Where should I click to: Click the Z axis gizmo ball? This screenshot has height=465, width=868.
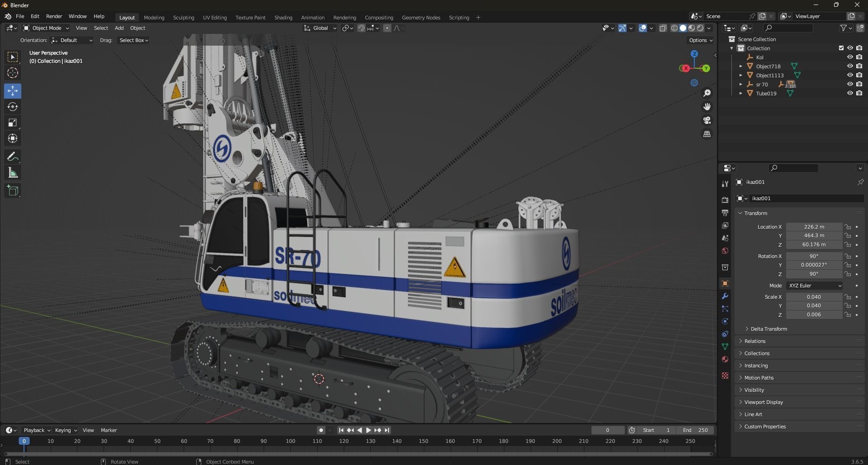tap(694, 54)
